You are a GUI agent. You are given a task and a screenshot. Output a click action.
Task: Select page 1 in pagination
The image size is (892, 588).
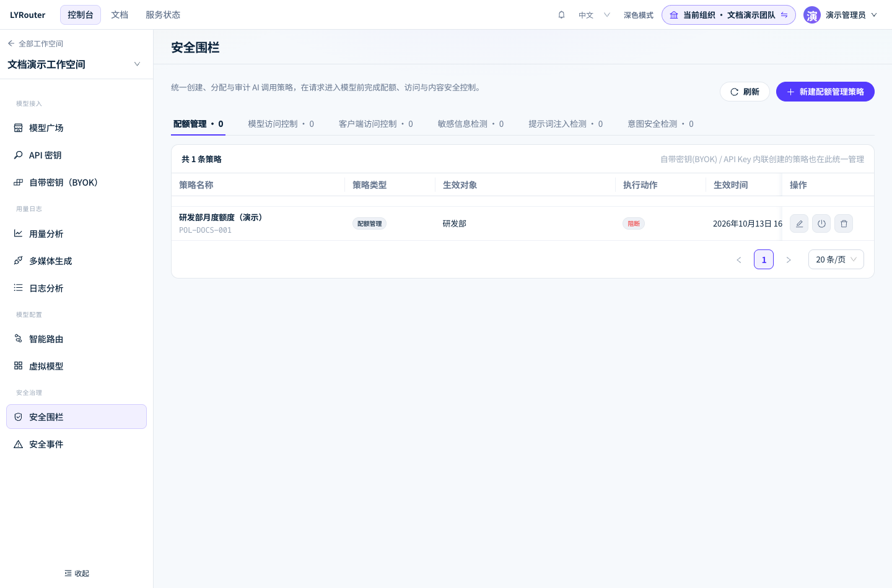764,259
